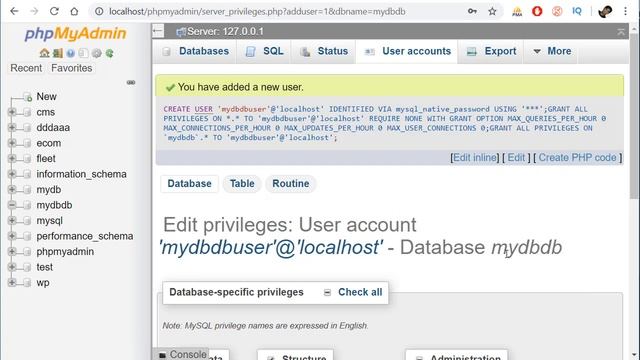The height and width of the screenshot is (360, 640).
Task: Click the PMA extension icon in toolbar
Action: pos(517,11)
